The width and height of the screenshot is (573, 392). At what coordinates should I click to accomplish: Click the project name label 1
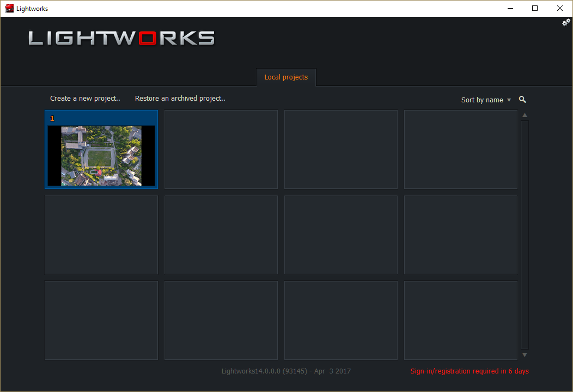point(52,118)
